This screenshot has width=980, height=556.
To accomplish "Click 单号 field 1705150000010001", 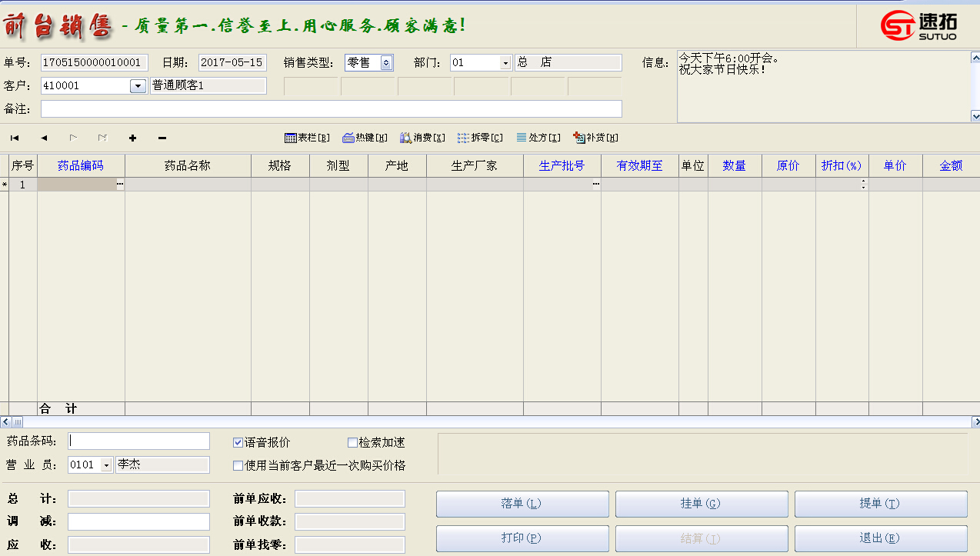I will pyautogui.click(x=94, y=63).
